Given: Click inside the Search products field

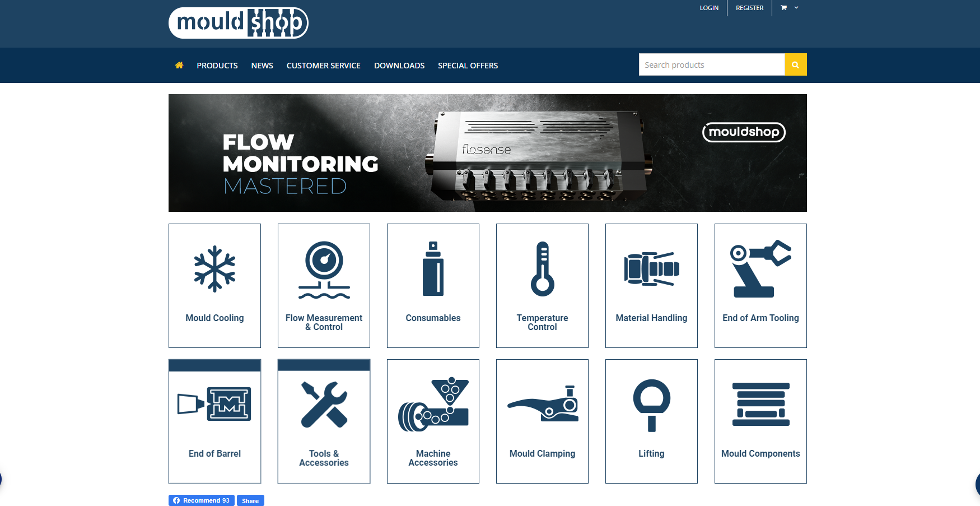Looking at the screenshot, I should [x=711, y=64].
